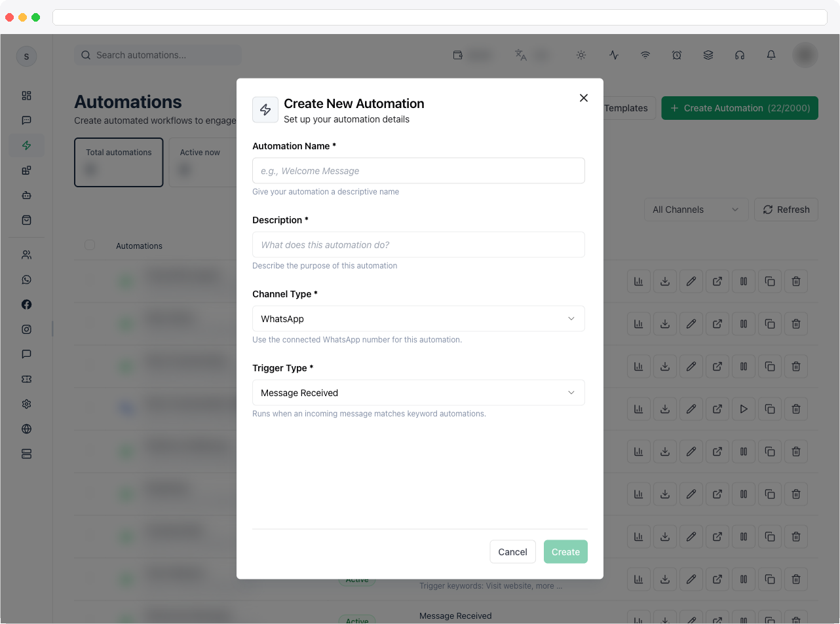Open the bot icon in sidebar

26,195
